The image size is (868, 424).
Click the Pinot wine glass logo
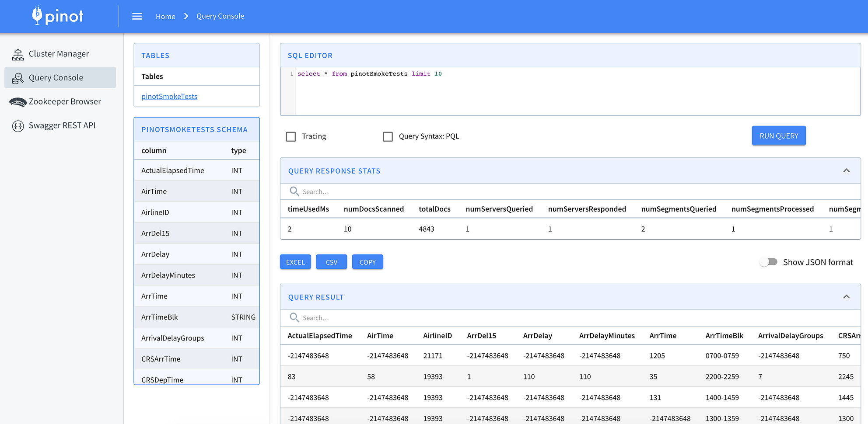coord(38,16)
